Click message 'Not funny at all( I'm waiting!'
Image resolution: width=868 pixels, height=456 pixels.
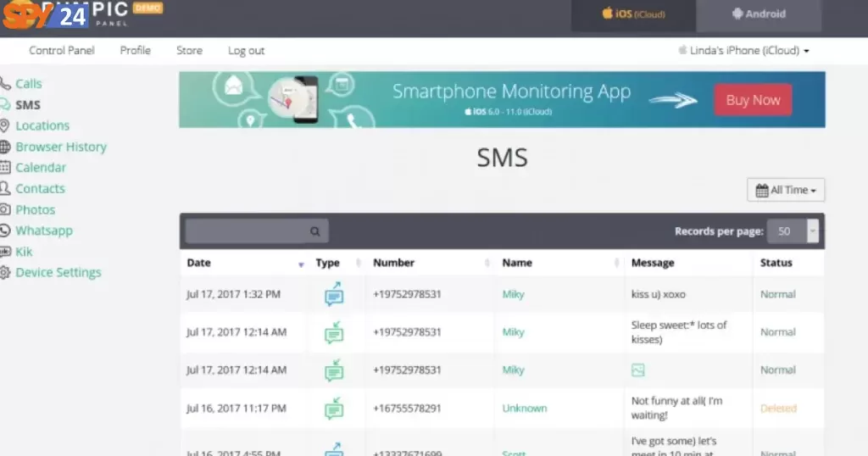coord(676,408)
